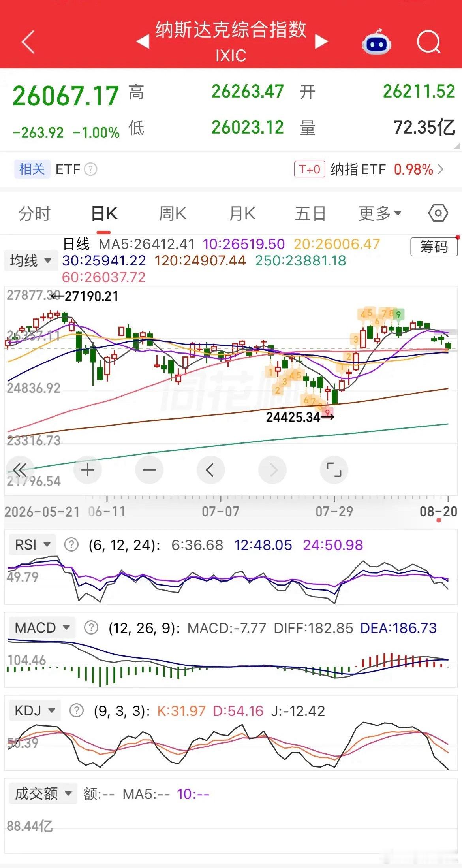Open the 纳指ETF link
This screenshot has width=462, height=868.
(x=358, y=169)
